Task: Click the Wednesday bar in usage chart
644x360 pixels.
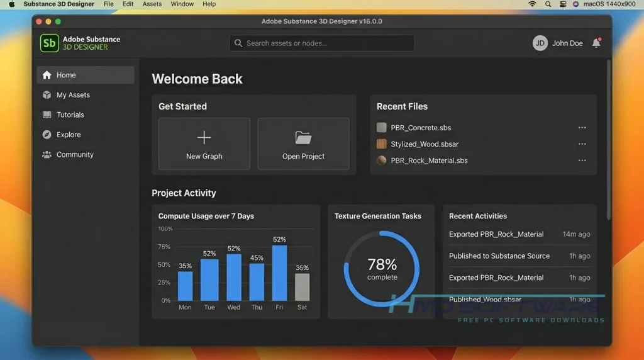Action: point(234,278)
